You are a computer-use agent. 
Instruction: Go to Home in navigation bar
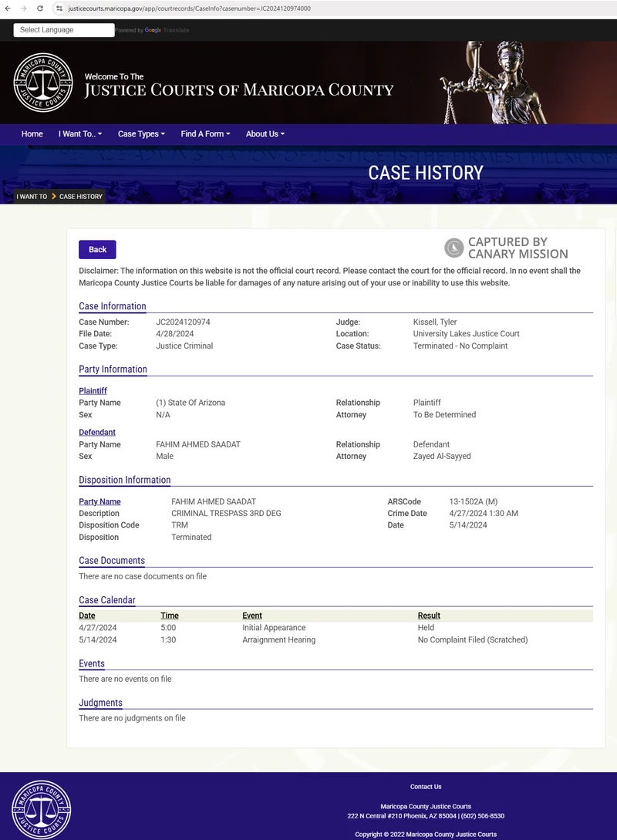(x=32, y=134)
